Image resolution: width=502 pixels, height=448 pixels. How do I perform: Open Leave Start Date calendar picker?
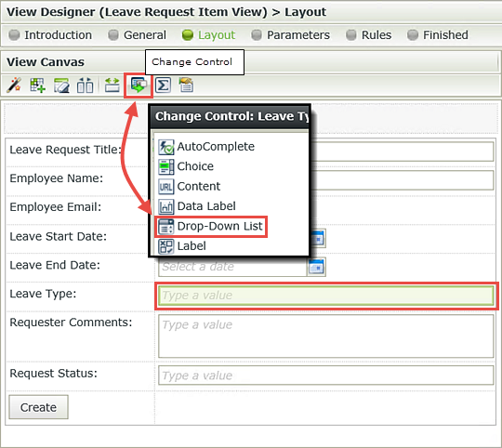[x=317, y=238]
